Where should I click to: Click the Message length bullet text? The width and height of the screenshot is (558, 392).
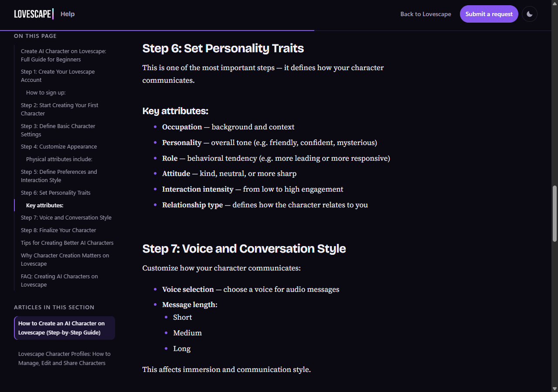[x=190, y=305]
